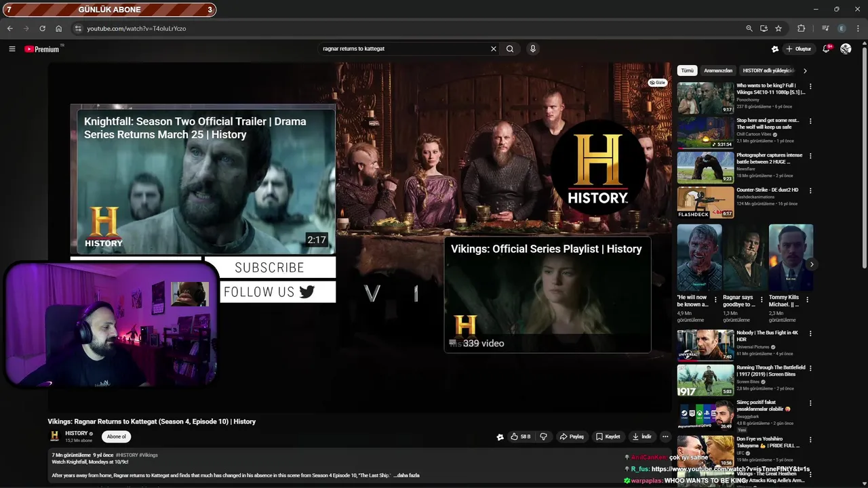Click install app icon in address bar
Image resolution: width=868 pixels, height=488 pixels.
pos(764,28)
